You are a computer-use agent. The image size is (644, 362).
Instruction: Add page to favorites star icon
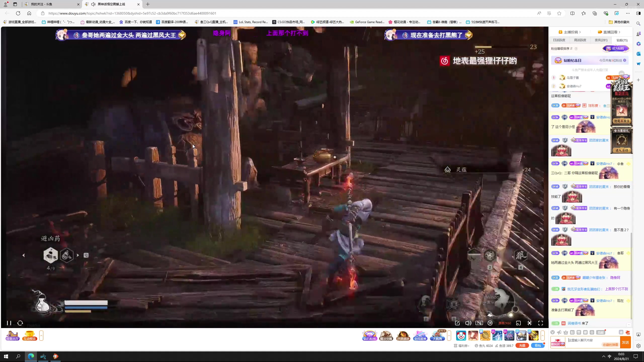click(559, 13)
